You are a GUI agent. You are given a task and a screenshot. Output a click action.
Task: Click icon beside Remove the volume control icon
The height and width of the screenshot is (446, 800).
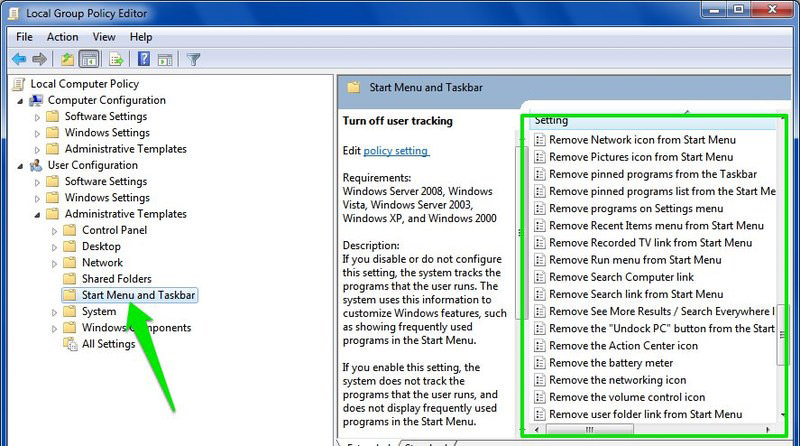tap(539, 397)
